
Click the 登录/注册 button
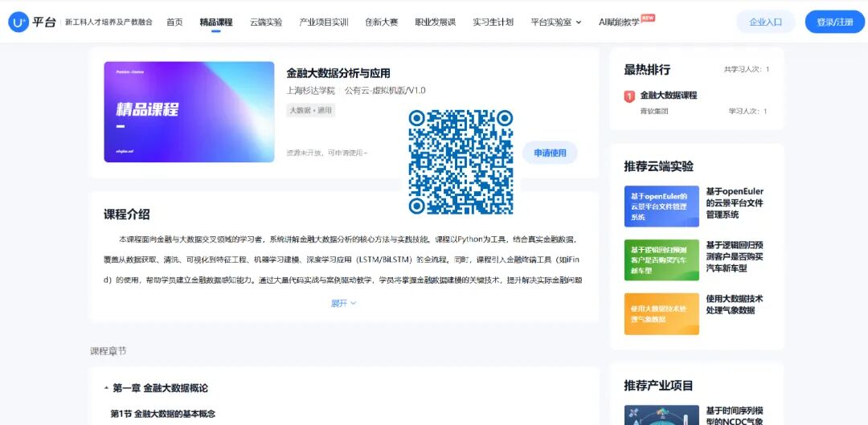coord(835,22)
